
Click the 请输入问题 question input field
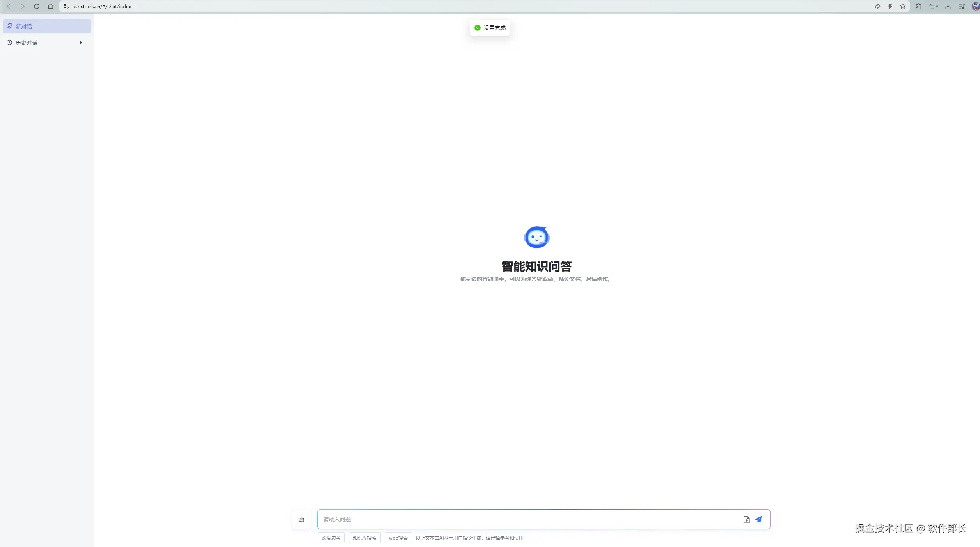coord(527,519)
